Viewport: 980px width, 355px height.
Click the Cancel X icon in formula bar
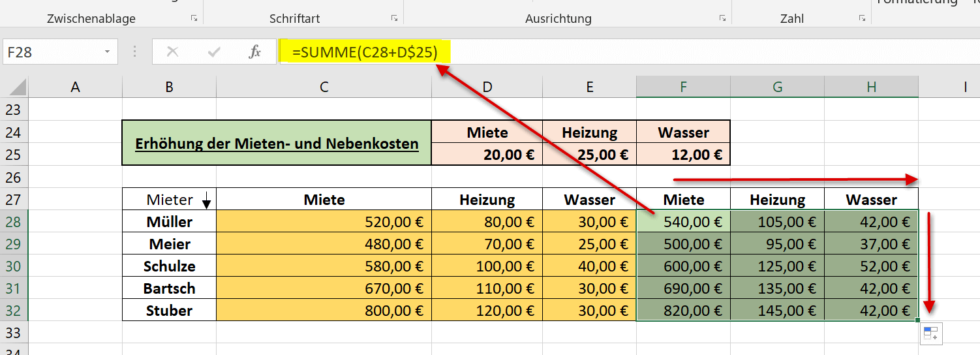point(173,52)
